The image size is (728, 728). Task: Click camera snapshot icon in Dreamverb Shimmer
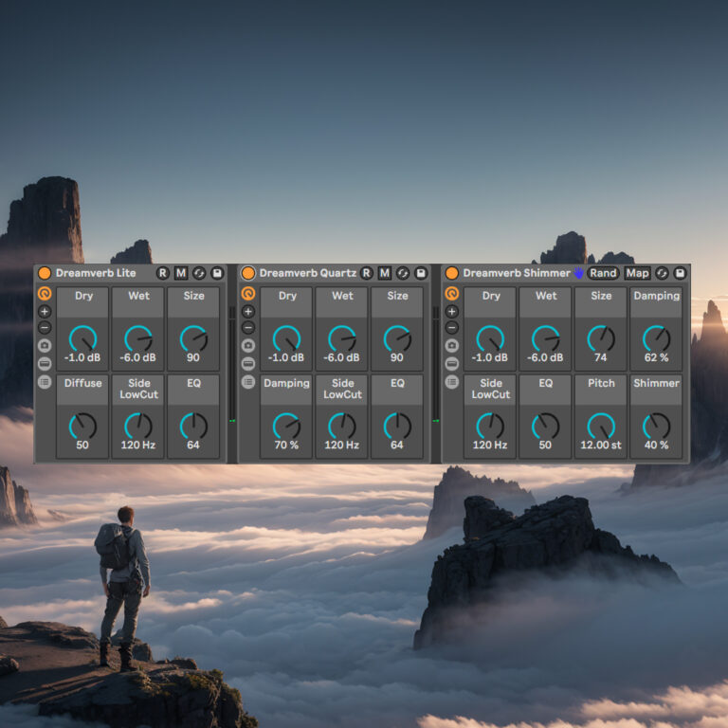(452, 345)
